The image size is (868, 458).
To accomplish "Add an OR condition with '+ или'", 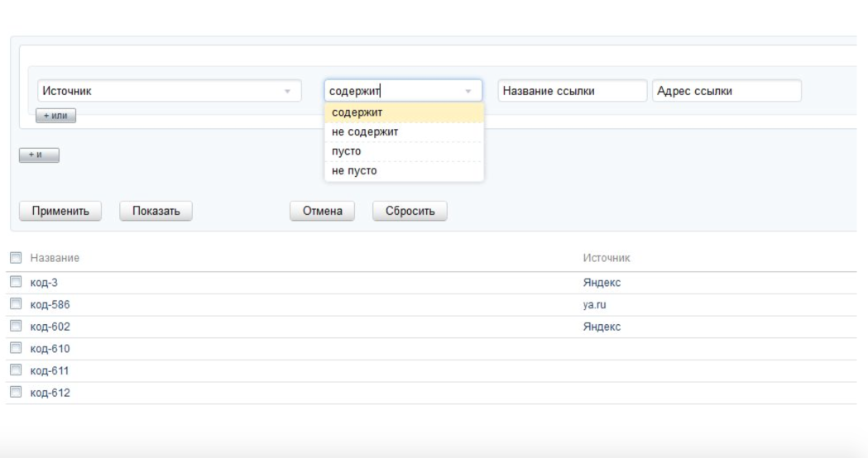I will click(x=55, y=117).
